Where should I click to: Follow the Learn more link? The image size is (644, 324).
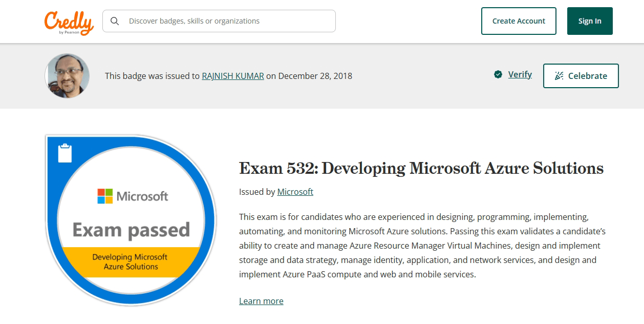coord(261,301)
